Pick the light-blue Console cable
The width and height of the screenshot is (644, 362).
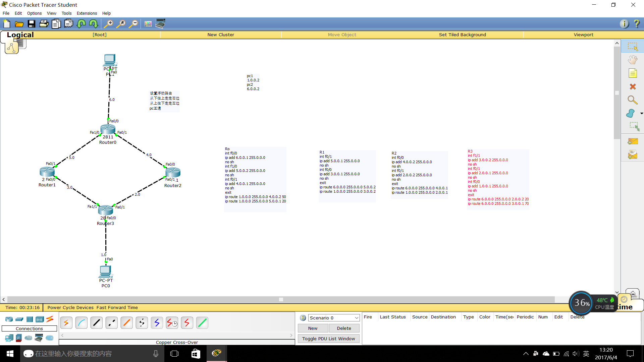tap(82, 323)
